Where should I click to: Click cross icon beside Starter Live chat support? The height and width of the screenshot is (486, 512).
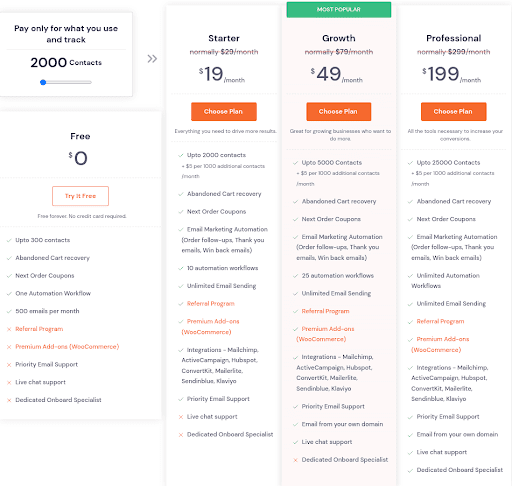pos(181,417)
